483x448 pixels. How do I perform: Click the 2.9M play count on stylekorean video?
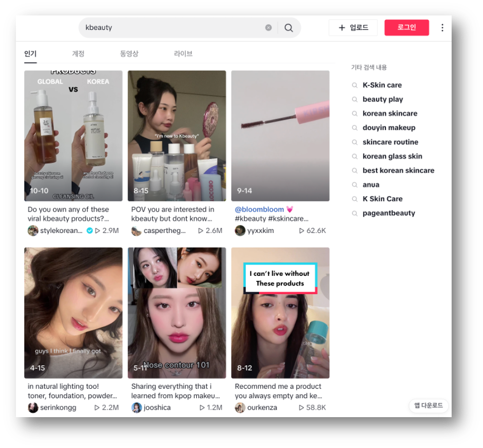[x=107, y=230]
